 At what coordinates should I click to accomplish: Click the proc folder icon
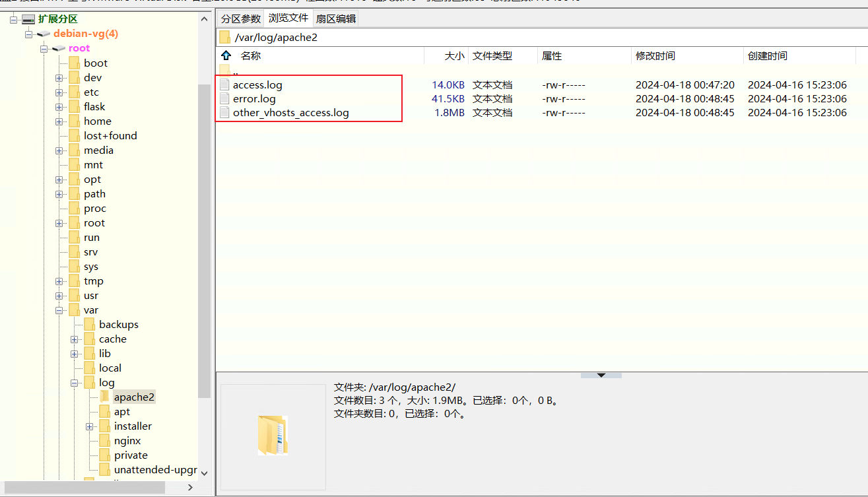pos(73,208)
